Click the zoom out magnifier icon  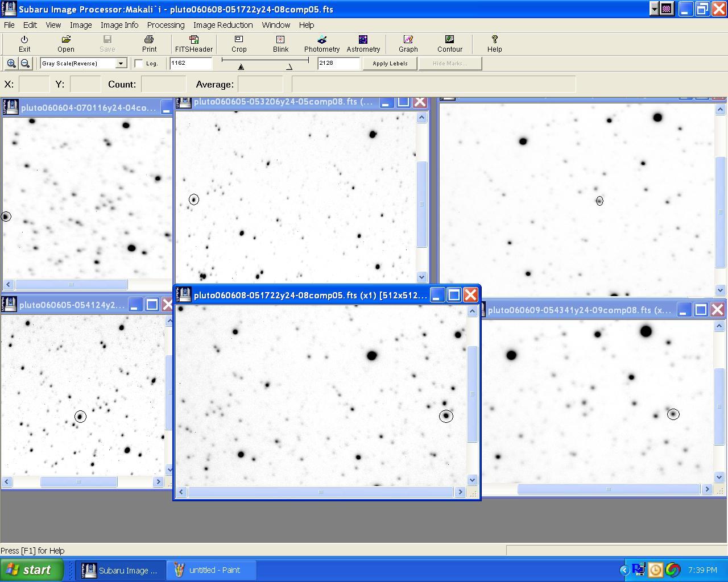click(x=25, y=64)
